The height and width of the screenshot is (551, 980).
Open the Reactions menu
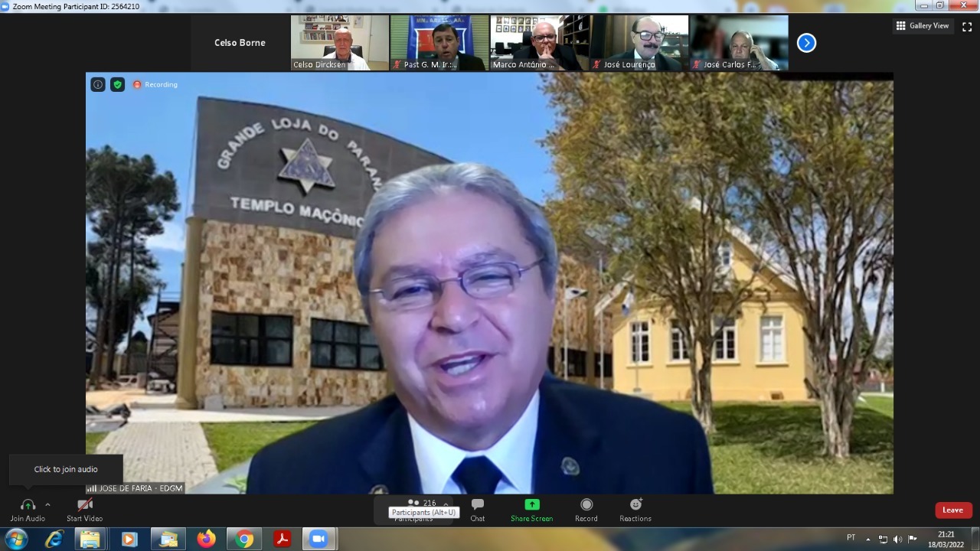tap(635, 505)
